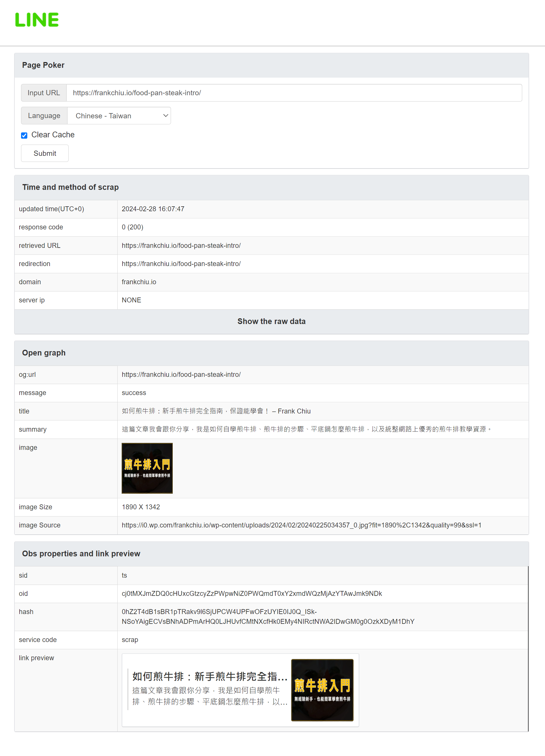
Task: Click the image Source URL text
Action: tap(301, 525)
